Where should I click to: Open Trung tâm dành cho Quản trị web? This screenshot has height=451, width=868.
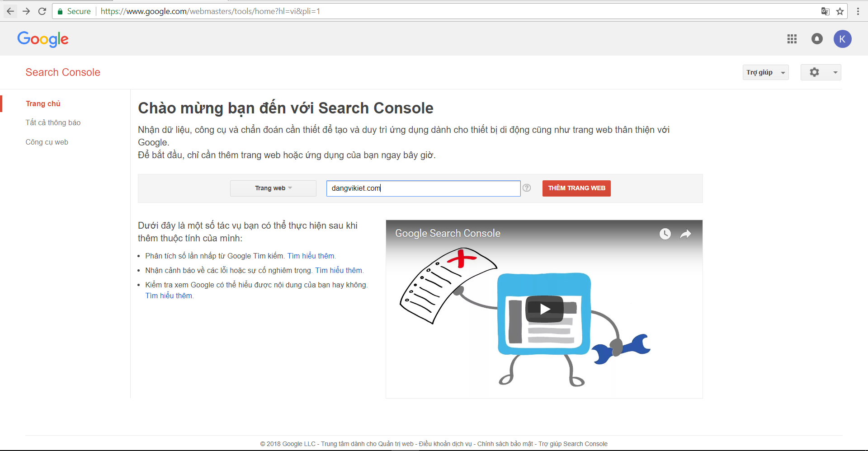(367, 444)
